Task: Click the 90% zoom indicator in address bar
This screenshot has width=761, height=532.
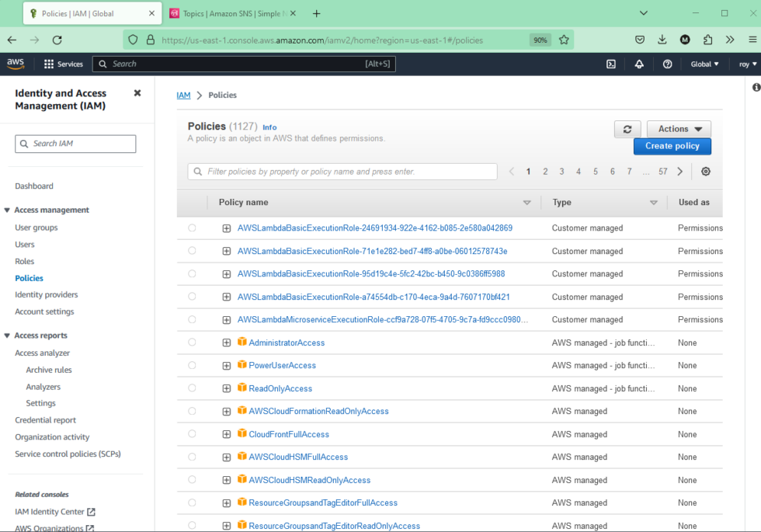Action: 540,39
